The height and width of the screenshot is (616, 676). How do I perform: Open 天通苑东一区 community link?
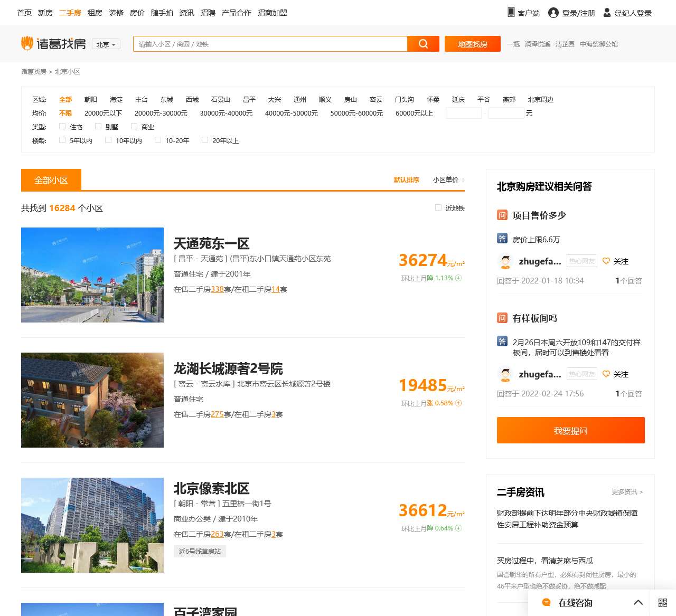tap(211, 244)
